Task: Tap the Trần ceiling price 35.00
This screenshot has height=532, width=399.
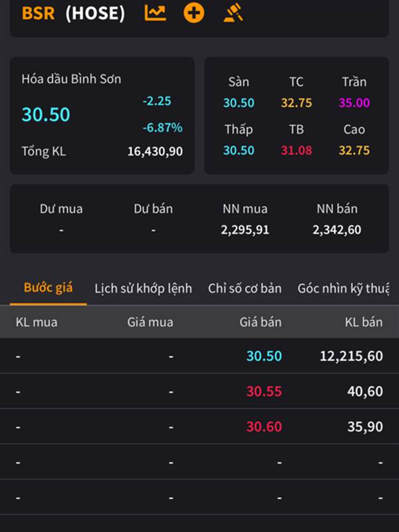Action: click(x=354, y=103)
